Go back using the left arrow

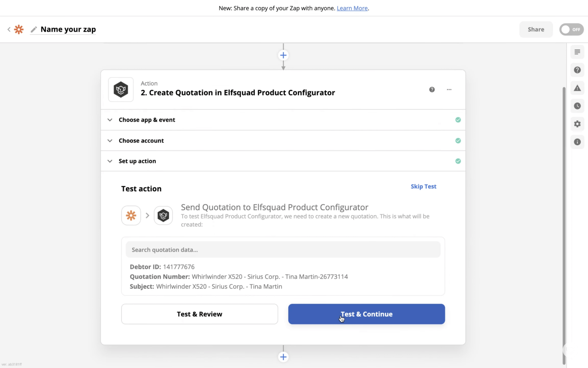point(9,29)
